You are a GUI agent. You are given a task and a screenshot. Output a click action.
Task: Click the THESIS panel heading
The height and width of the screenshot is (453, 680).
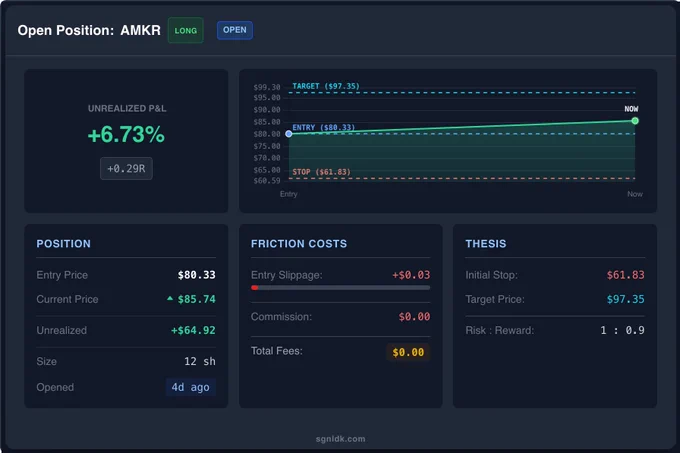[486, 244]
